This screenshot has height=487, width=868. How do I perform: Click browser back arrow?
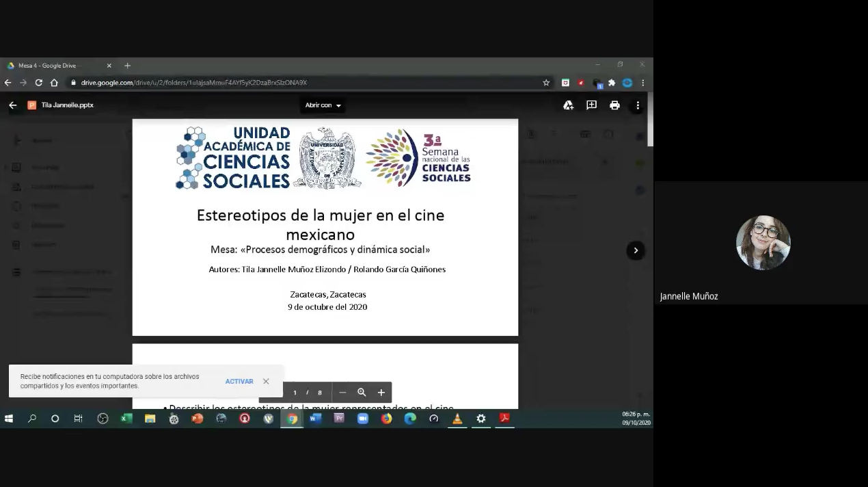click(8, 83)
